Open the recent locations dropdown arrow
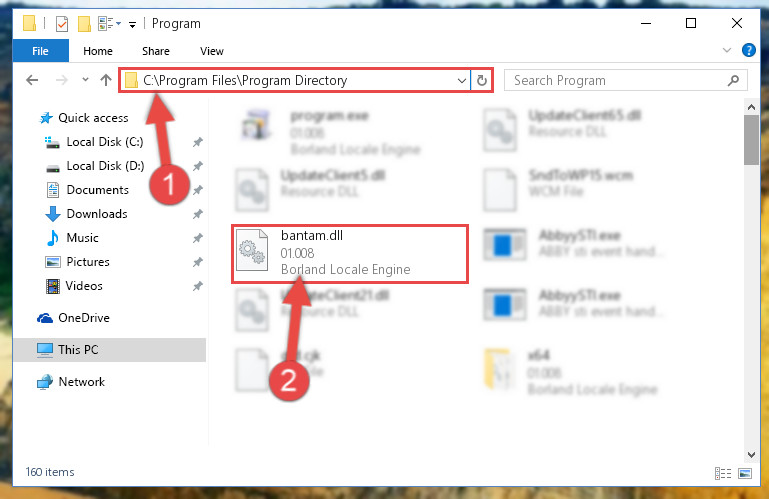Viewport: 769px width, 499px height. pos(85,79)
